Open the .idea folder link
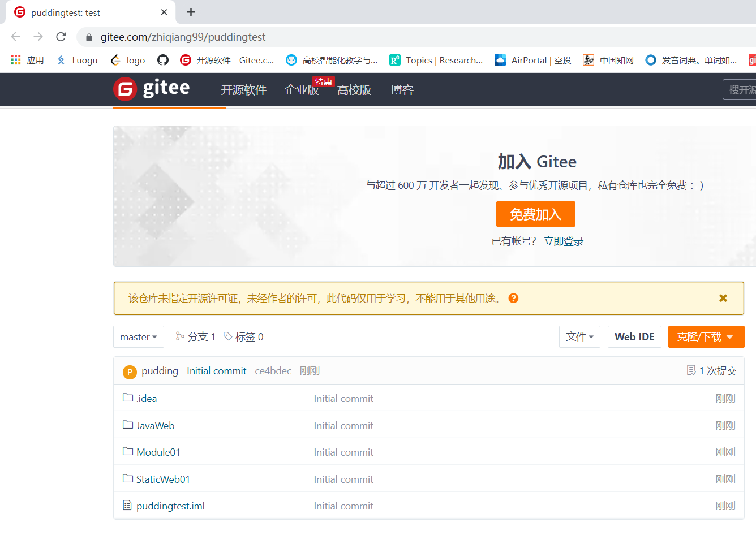This screenshot has width=756, height=540. [147, 399]
